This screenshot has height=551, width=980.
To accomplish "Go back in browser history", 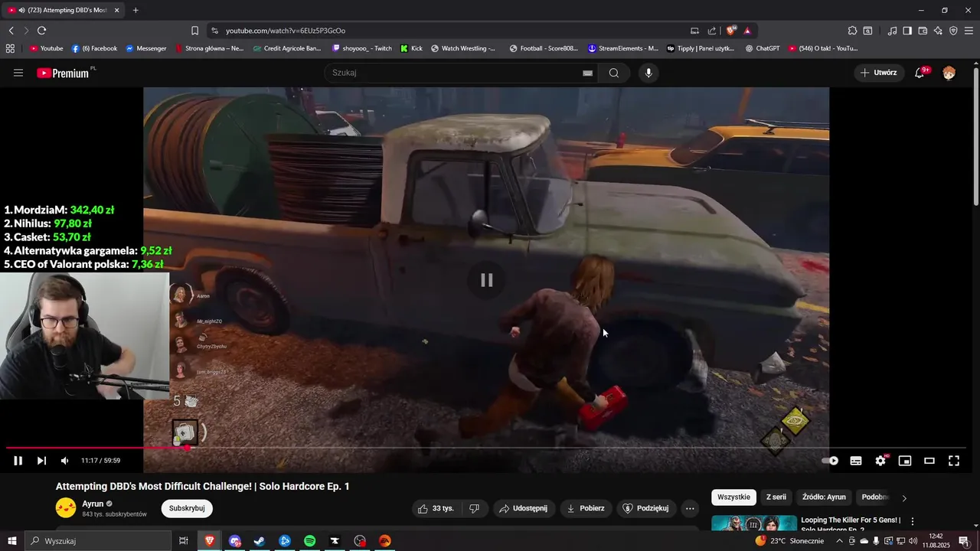I will (x=11, y=31).
